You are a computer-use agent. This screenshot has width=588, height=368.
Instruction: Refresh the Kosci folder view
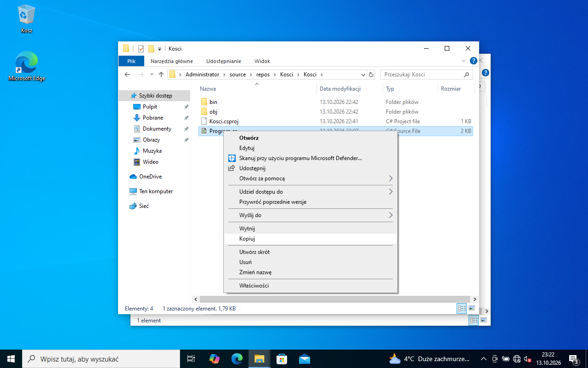371,75
